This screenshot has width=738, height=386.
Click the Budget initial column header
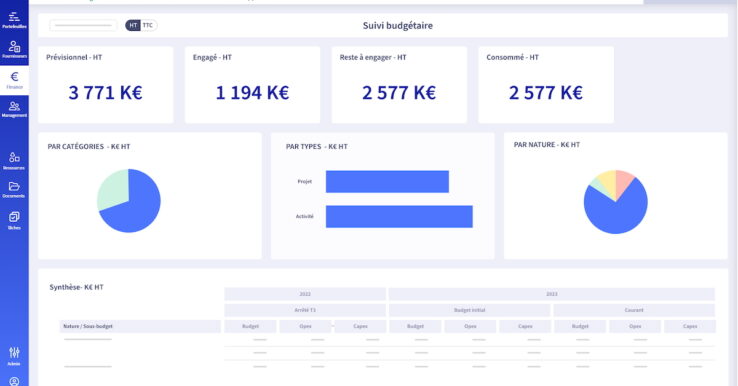tap(469, 310)
